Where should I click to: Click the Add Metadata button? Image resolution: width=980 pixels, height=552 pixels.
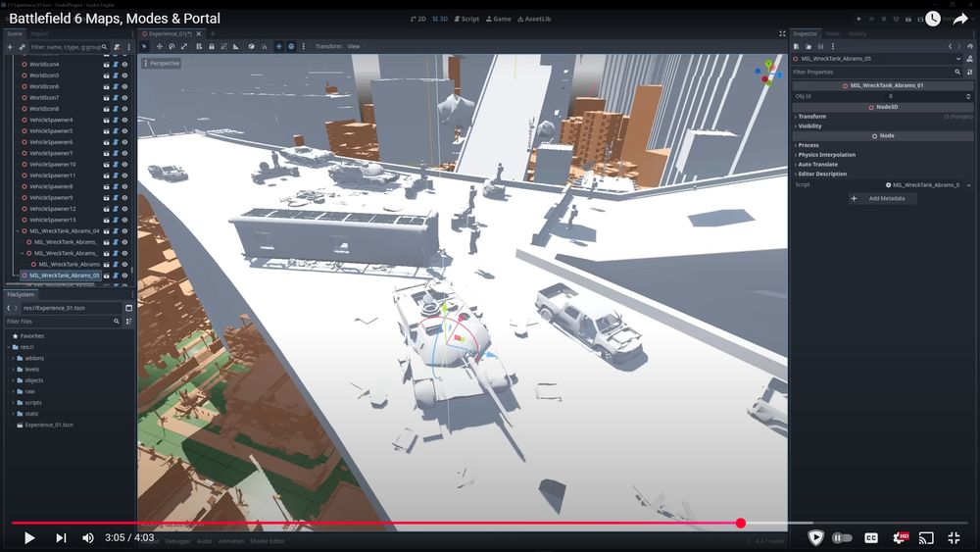point(882,198)
